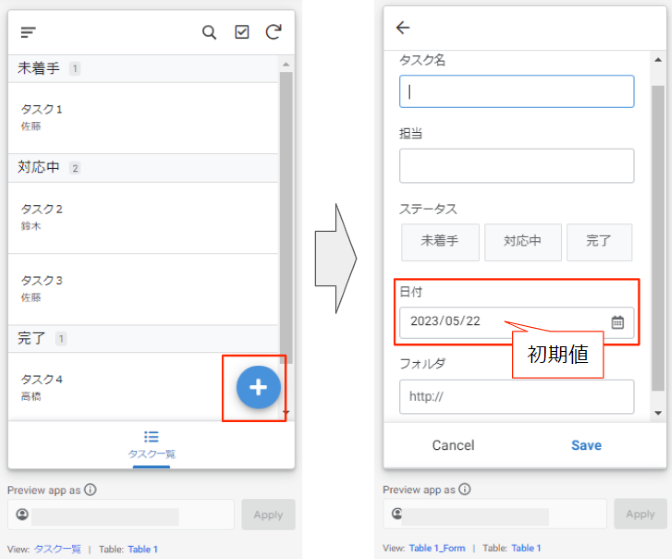Open Table 1 link under the task list
This screenshot has height=559, width=672.
[143, 549]
